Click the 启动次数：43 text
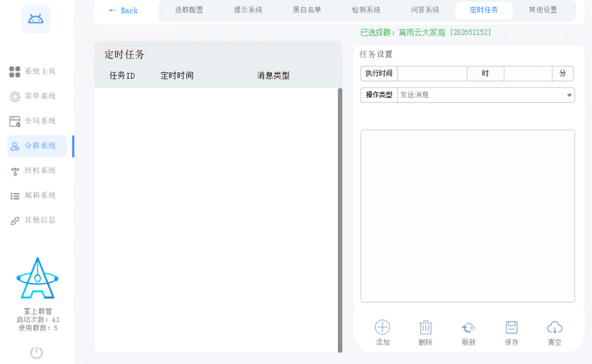 pos(38,320)
